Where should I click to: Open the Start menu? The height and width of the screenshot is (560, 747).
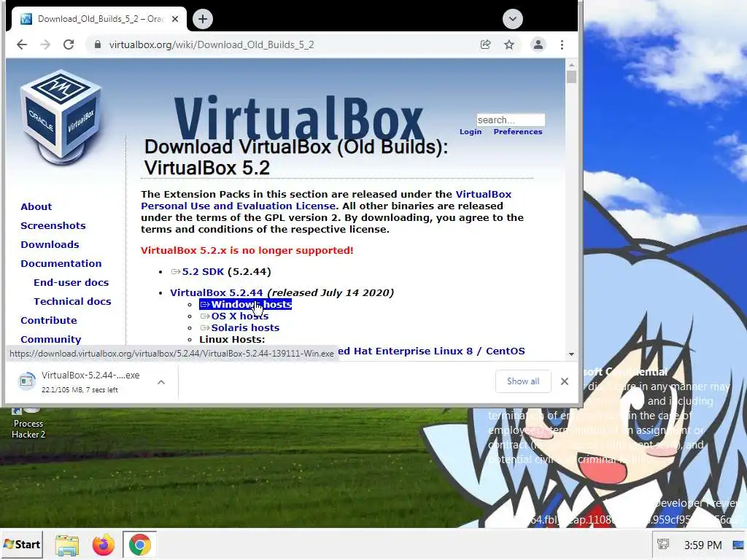(22, 544)
